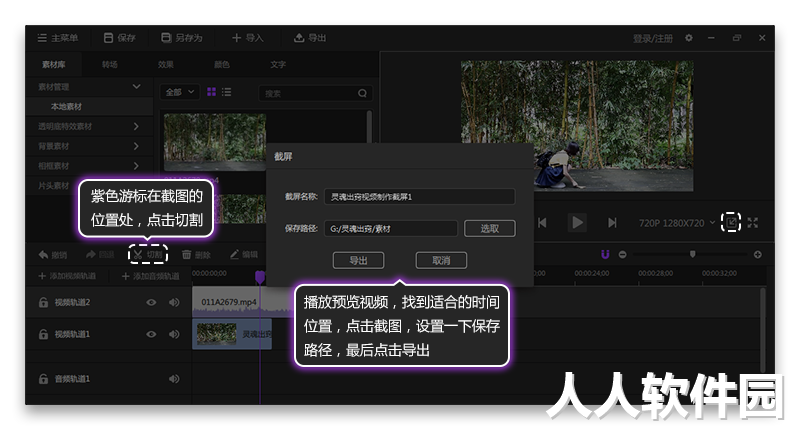This screenshot has height=430, width=800.
Task: Click the 截屏名称 name field
Action: click(x=419, y=197)
